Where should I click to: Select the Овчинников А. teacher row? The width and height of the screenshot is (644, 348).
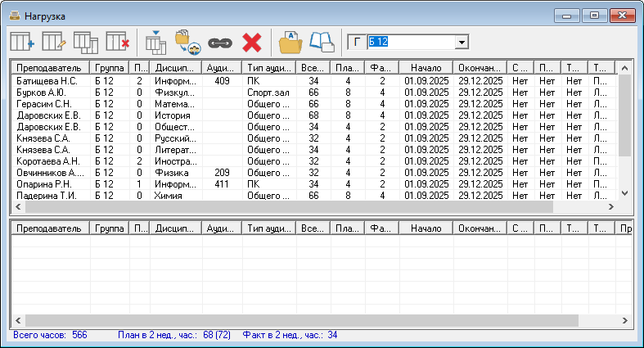(47, 173)
